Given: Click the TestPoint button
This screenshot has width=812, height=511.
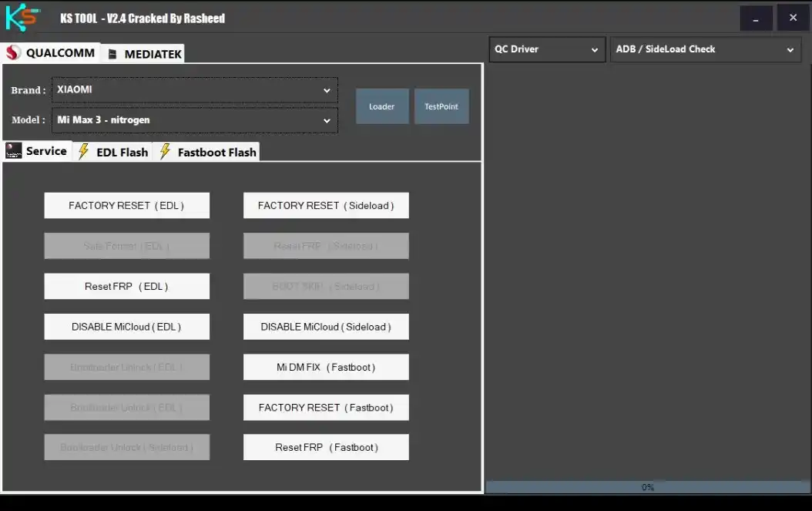Looking at the screenshot, I should pyautogui.click(x=441, y=106).
